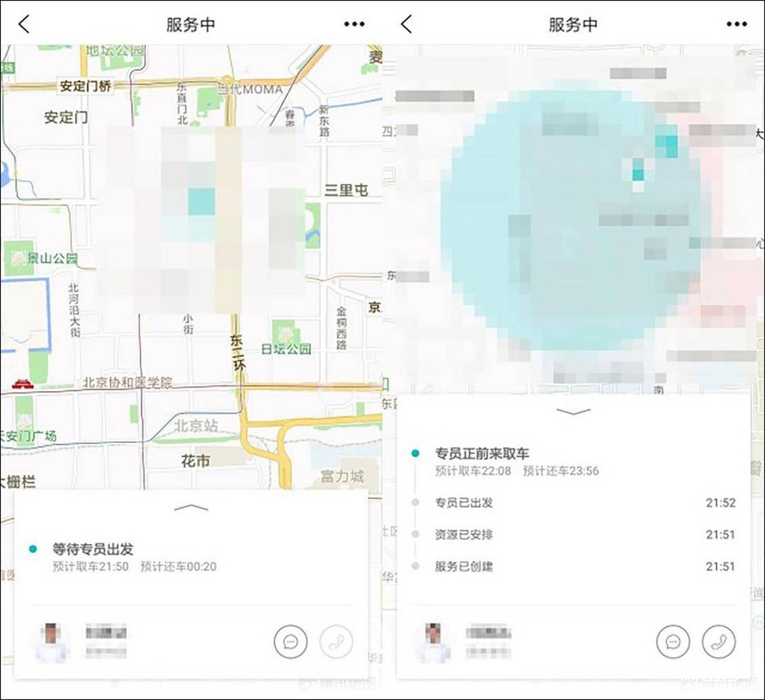Click 当代MOMA label on map
The width and height of the screenshot is (765, 700).
[x=250, y=89]
